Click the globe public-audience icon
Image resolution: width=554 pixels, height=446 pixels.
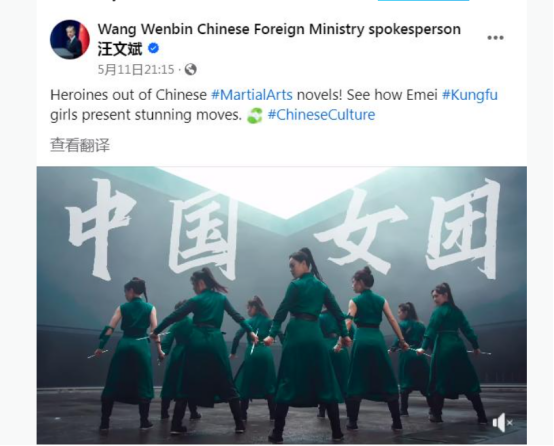(190, 69)
